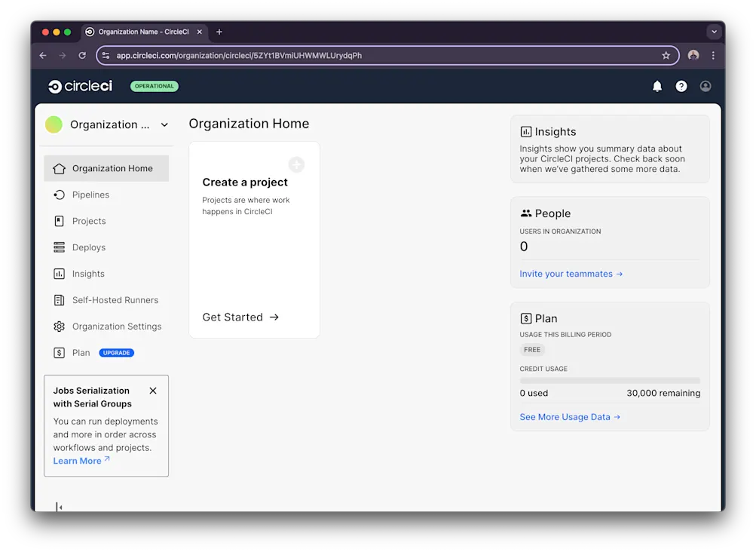
Task: Open the tab search dropdown arrow
Action: (714, 32)
